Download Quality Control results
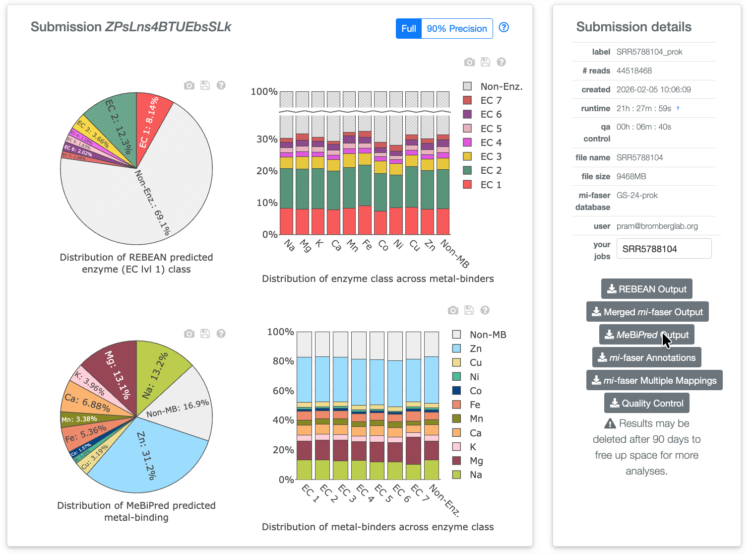 tap(647, 403)
